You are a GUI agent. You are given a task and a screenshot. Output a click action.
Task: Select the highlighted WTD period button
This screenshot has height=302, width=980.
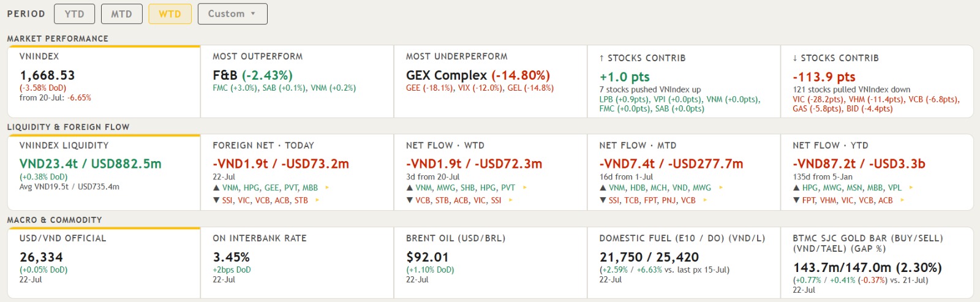coord(170,14)
